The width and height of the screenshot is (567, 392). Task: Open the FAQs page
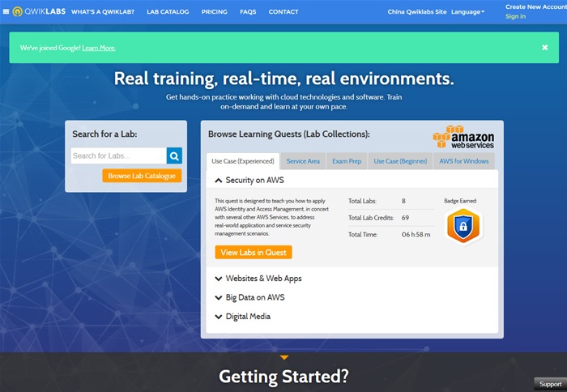[248, 11]
